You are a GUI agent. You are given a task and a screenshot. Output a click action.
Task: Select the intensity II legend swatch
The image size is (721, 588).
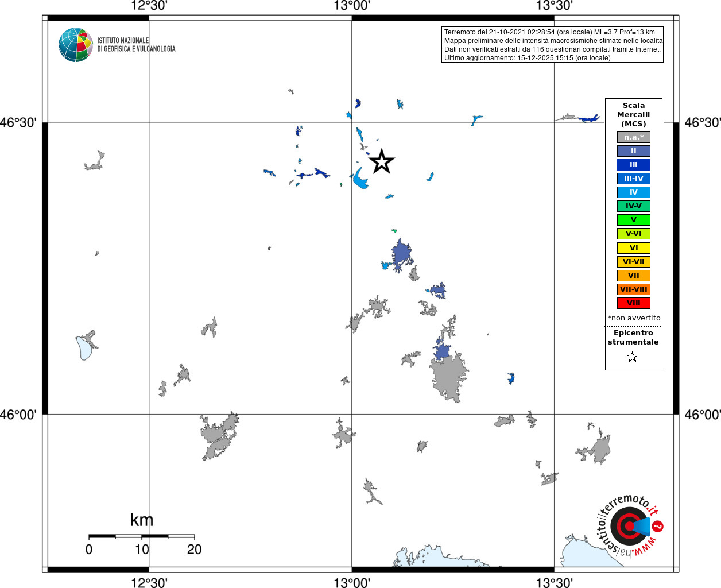pyautogui.click(x=634, y=151)
